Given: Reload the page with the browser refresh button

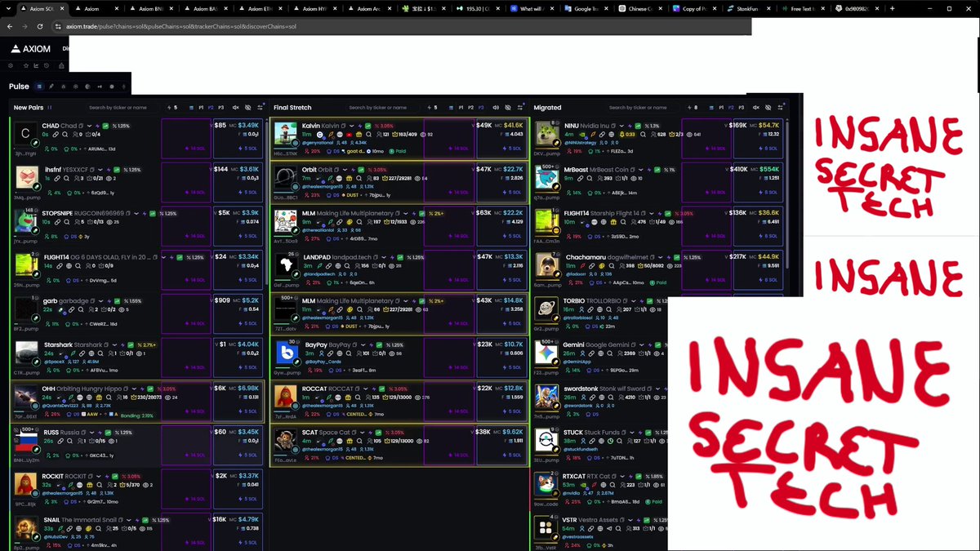Looking at the screenshot, I should [40, 26].
